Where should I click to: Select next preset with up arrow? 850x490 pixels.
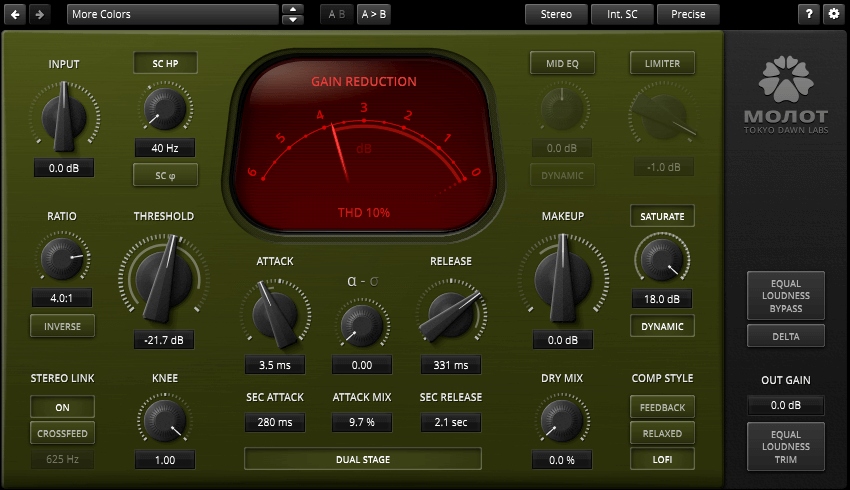pos(293,9)
